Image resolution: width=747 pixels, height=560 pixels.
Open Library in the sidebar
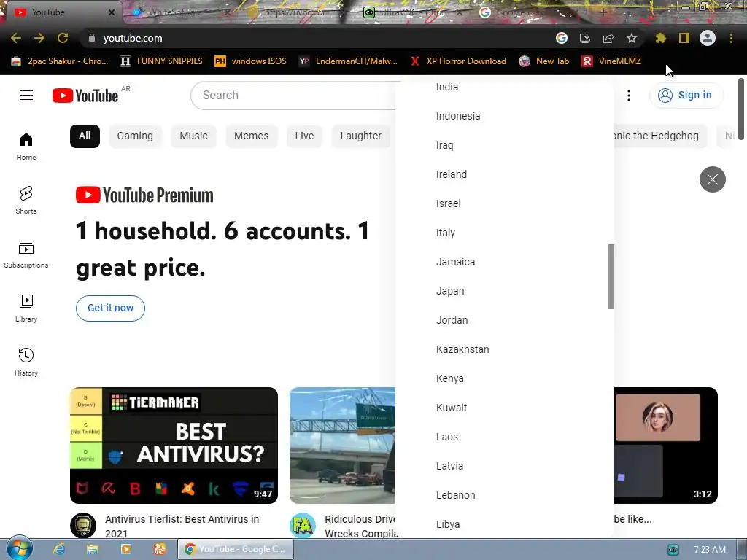26,308
